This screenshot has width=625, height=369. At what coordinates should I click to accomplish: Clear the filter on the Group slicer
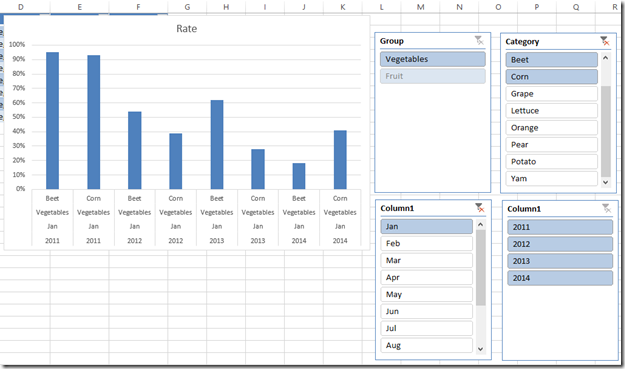(x=479, y=40)
